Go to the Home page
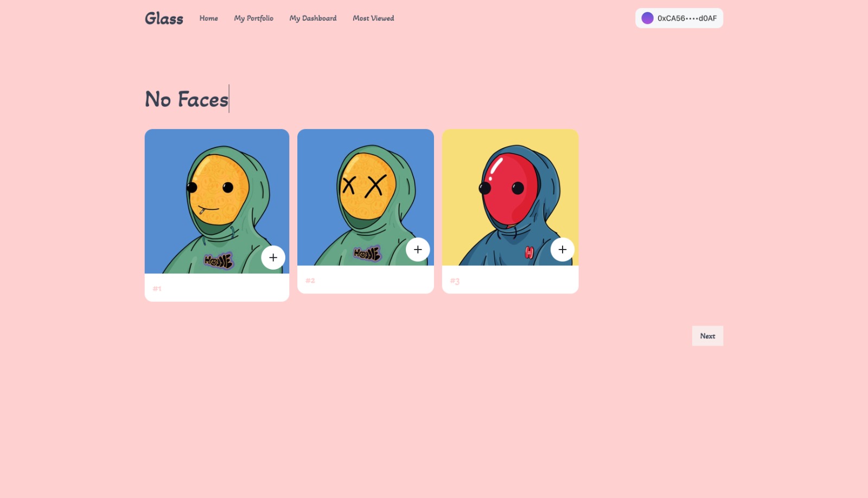868x498 pixels. point(208,18)
